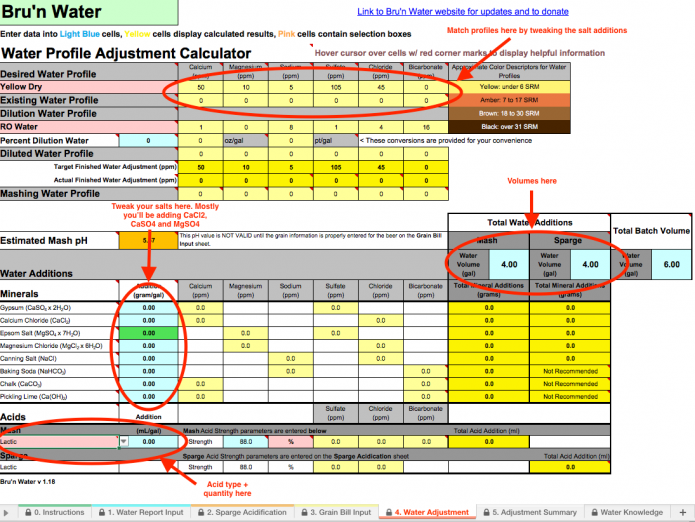
Task: Click lock icon on the 0. Instructions tab
Action: pyautogui.click(x=28, y=512)
